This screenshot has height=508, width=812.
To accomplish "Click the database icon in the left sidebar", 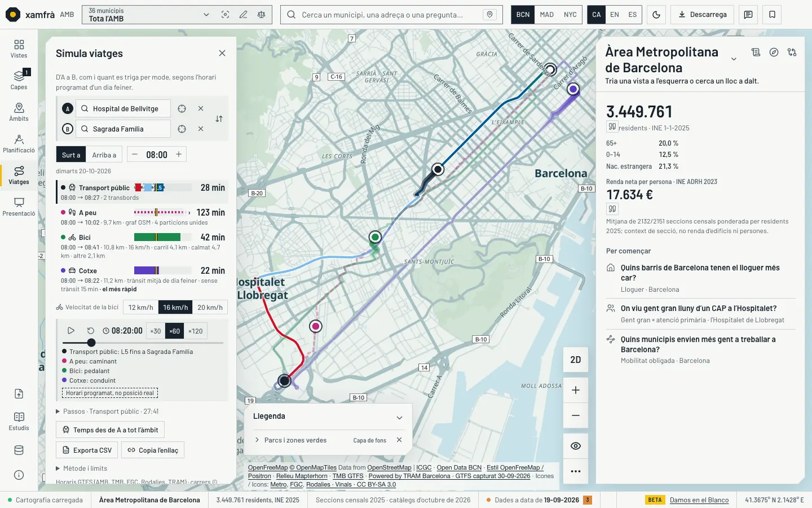I will tap(19, 450).
